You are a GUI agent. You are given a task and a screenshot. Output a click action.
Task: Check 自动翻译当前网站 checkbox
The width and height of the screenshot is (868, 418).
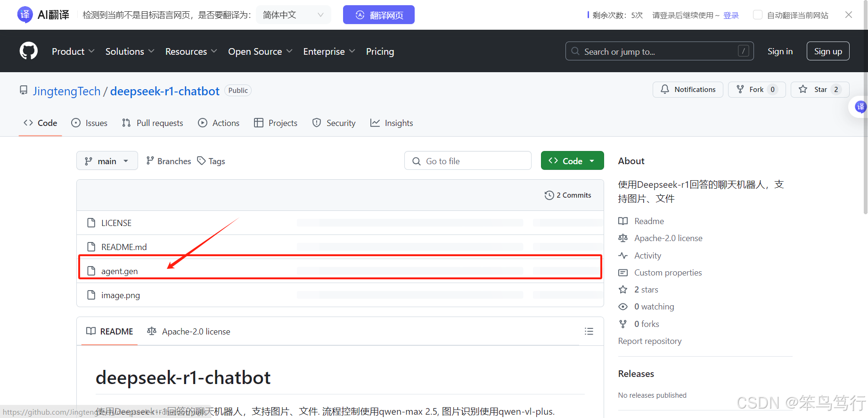pos(758,15)
